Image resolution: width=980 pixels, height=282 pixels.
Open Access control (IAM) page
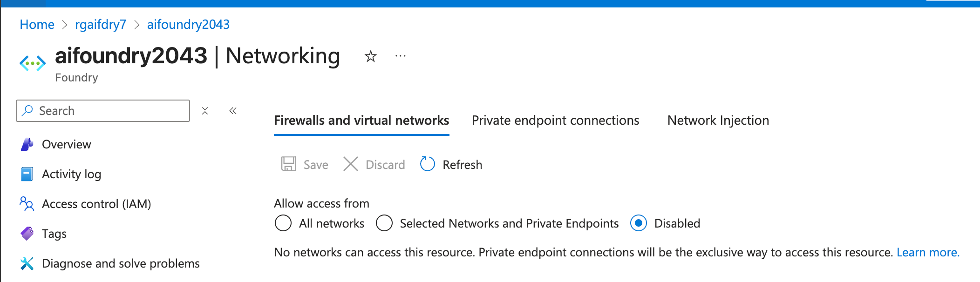coord(96,204)
